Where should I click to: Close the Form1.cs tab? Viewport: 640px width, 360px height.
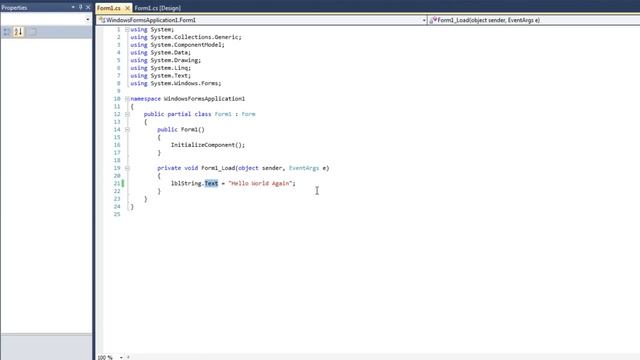click(x=127, y=8)
